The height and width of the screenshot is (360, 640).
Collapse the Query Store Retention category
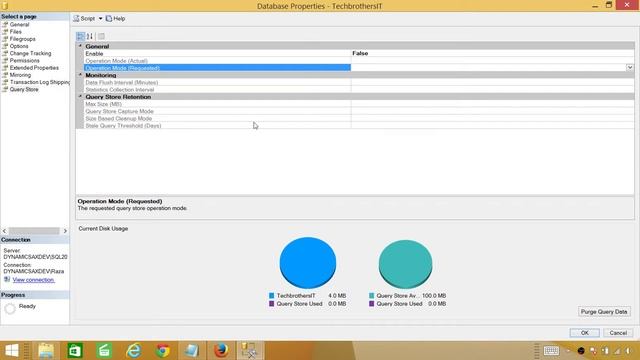click(80, 97)
